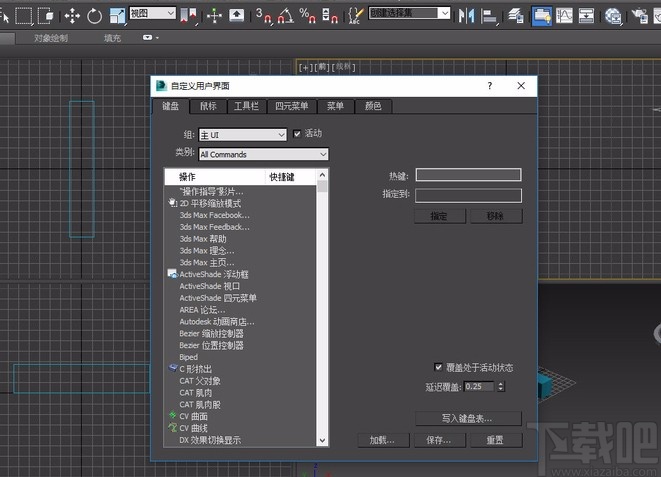Click the 加载... button

383,440
